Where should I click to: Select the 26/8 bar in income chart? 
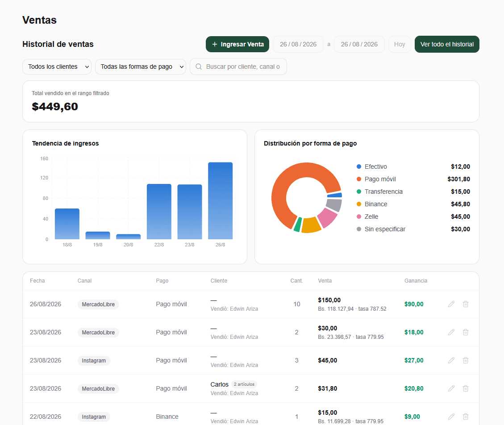click(220, 200)
